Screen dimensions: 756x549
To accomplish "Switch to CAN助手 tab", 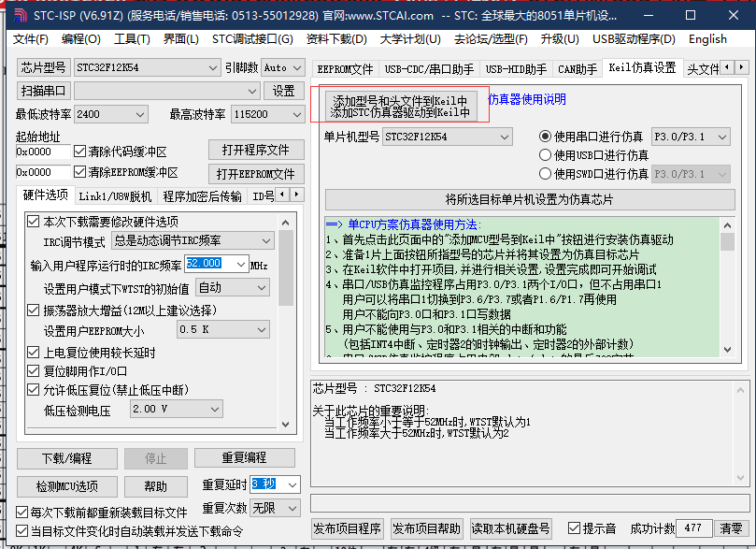I will click(x=578, y=69).
